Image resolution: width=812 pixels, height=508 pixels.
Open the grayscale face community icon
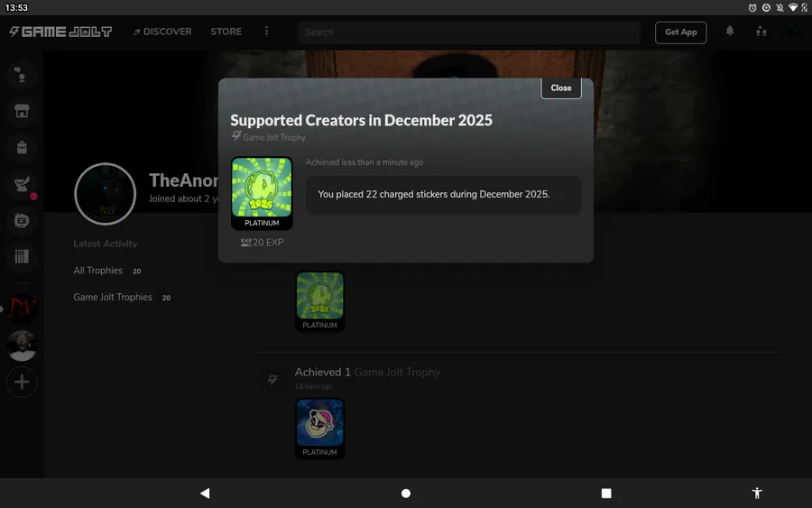(22, 346)
